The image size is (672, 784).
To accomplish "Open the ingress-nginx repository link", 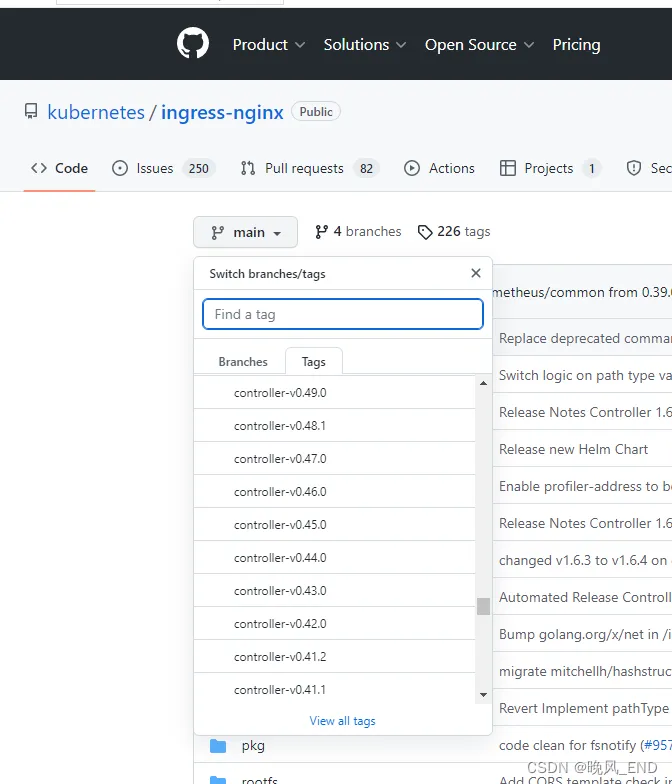I will pos(222,112).
